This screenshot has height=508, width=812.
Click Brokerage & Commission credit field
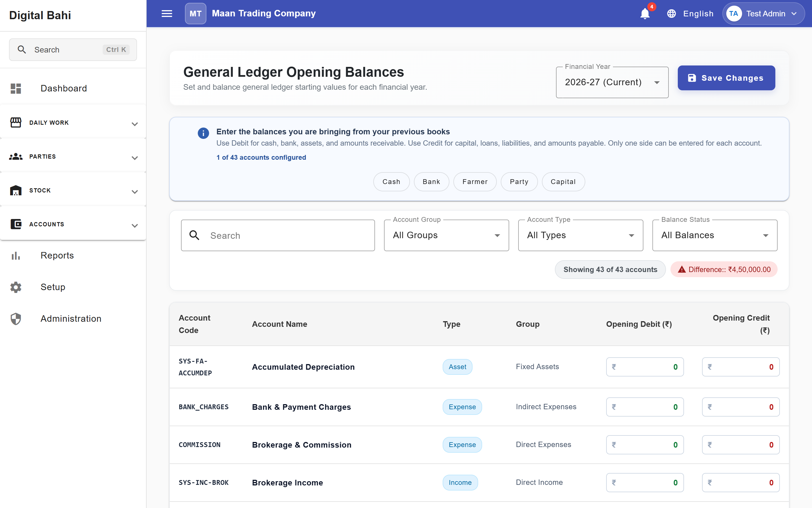[x=741, y=445]
